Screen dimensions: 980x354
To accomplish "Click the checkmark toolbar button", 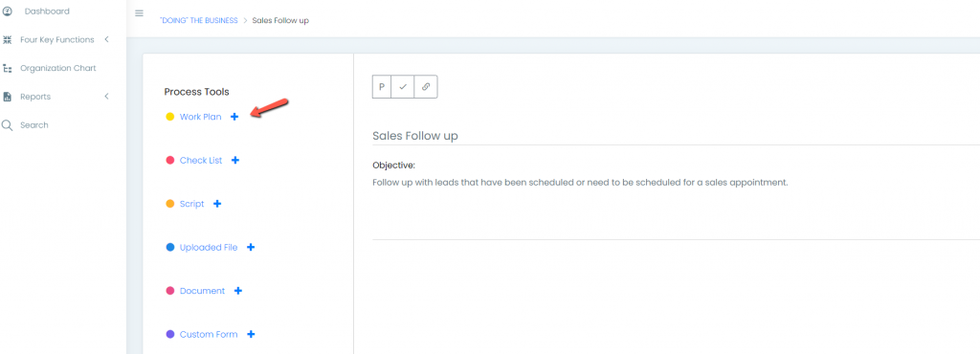I will (x=403, y=87).
